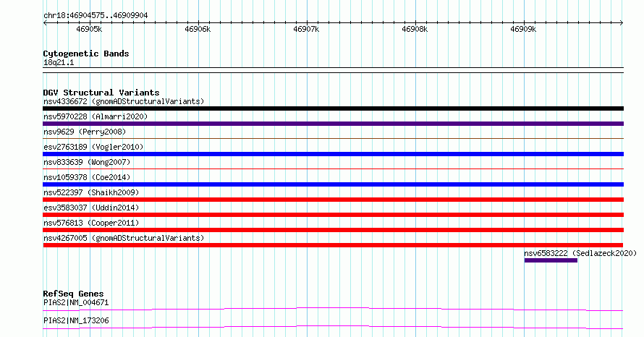The image size is (644, 337).
Task: Select the purple nsv5970228 variant bar
Action: click(333, 124)
